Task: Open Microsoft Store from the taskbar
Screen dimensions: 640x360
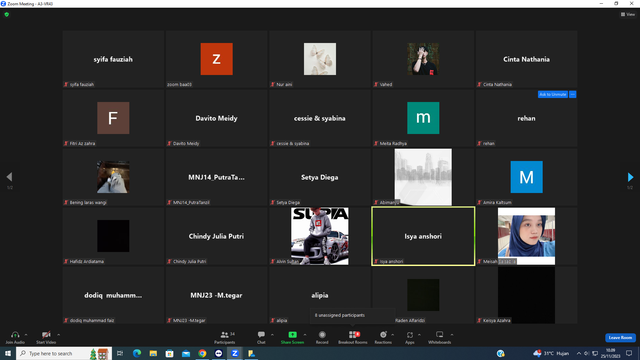Action: (169, 353)
